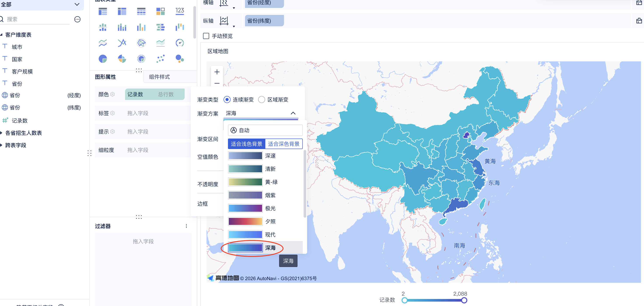Select the pie chart type icon
This screenshot has width=644, height=306.
click(103, 59)
